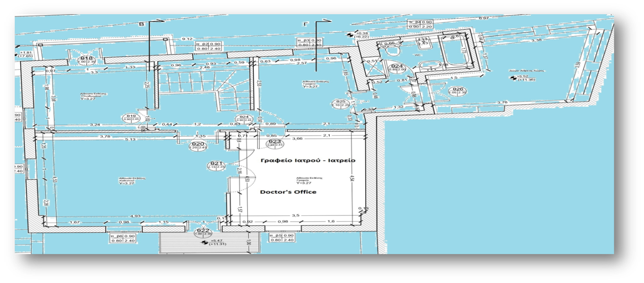Click the 3.76 dimension value

click(x=502, y=103)
